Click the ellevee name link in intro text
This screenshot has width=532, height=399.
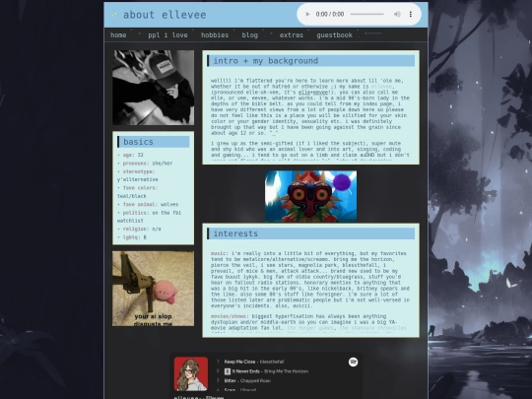coord(381,87)
